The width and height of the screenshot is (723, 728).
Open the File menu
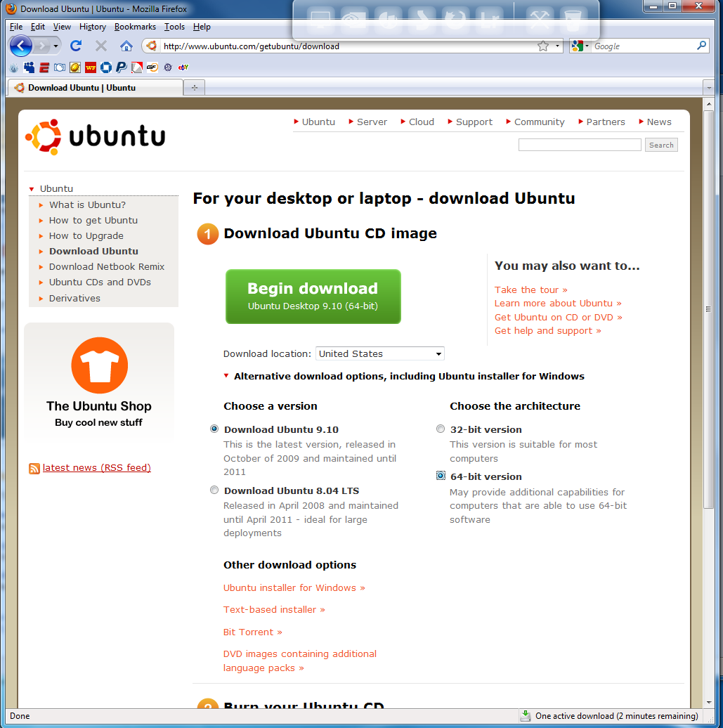click(16, 27)
